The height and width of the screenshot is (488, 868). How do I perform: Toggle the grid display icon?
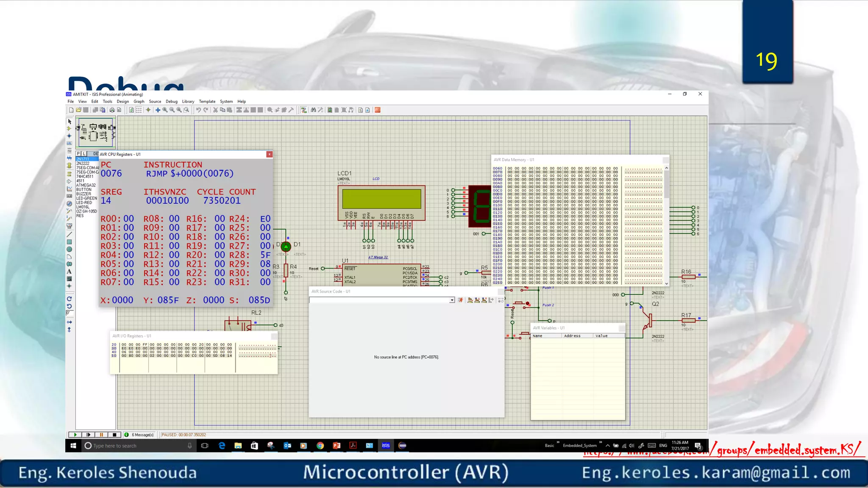139,110
